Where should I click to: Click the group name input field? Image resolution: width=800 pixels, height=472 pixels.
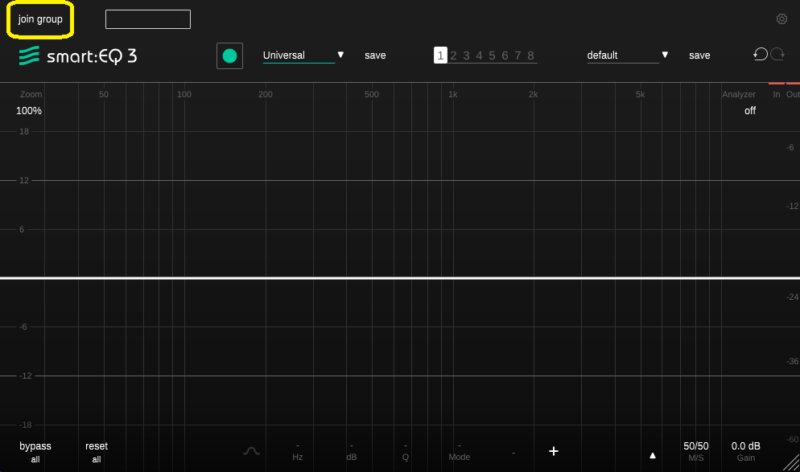point(147,19)
